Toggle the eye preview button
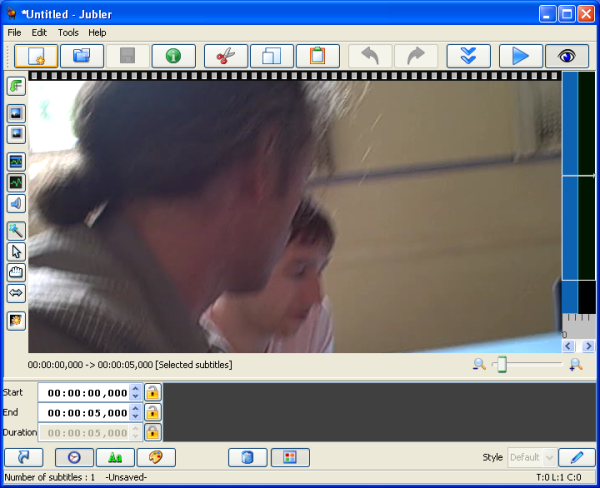600x488 pixels. tap(566, 56)
